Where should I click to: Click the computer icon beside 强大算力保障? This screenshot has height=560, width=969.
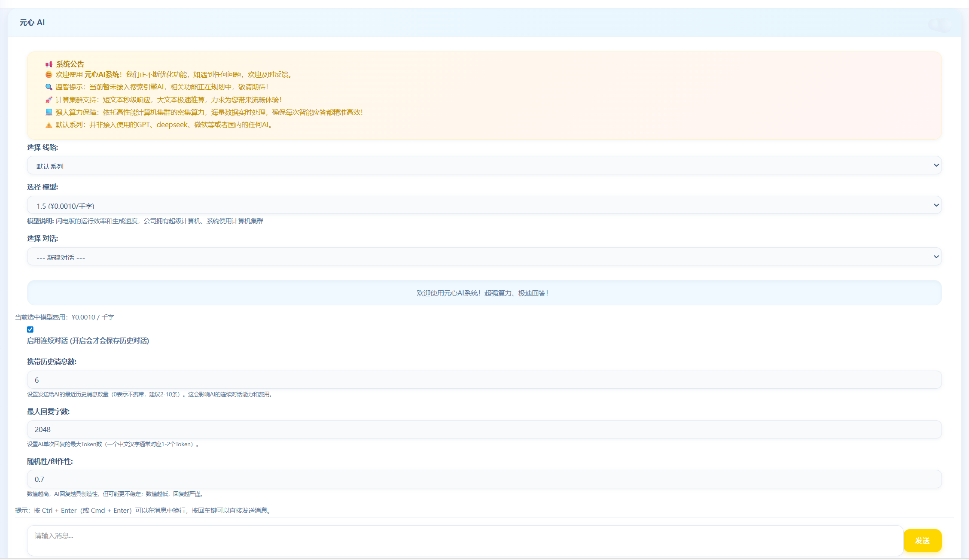pyautogui.click(x=49, y=112)
